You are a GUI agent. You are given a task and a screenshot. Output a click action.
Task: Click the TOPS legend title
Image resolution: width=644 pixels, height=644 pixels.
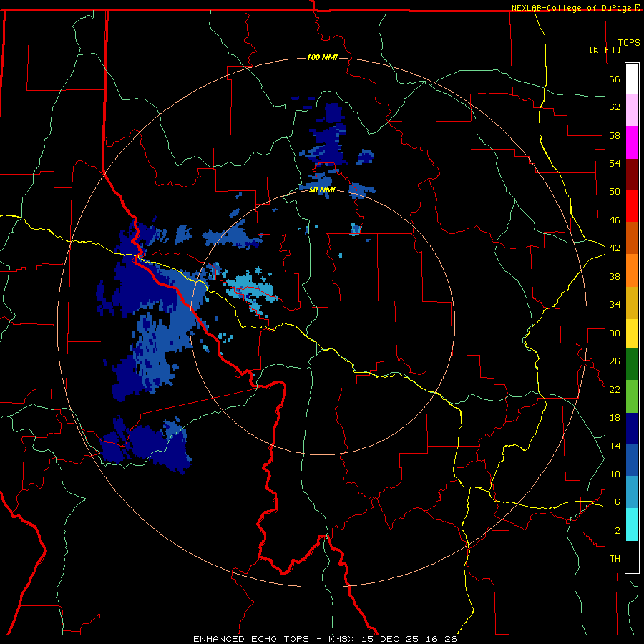click(x=629, y=42)
